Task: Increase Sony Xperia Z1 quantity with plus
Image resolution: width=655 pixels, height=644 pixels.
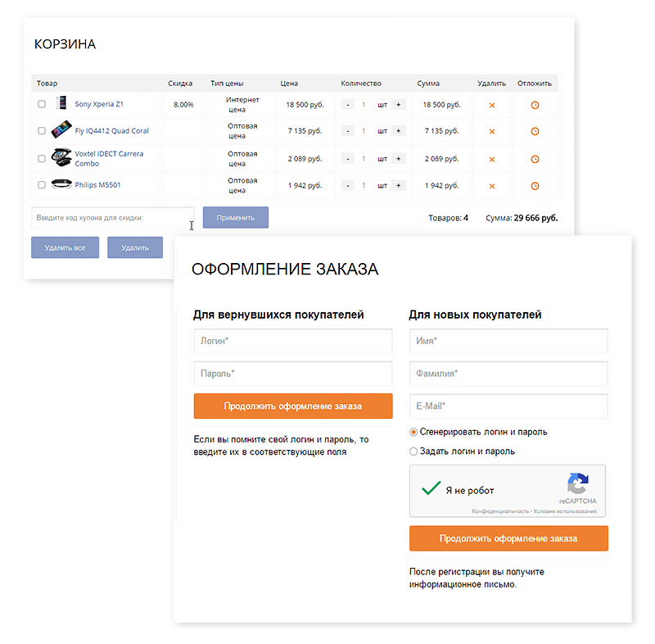Action: [x=399, y=105]
